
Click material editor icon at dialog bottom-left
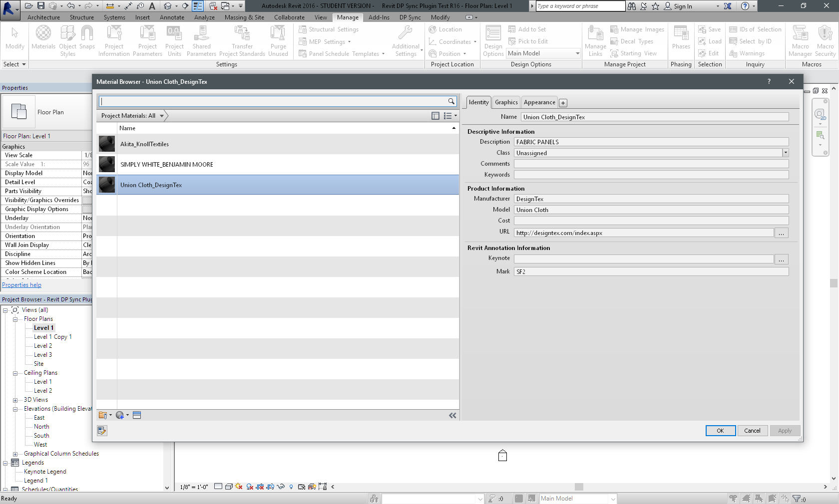tap(102, 431)
